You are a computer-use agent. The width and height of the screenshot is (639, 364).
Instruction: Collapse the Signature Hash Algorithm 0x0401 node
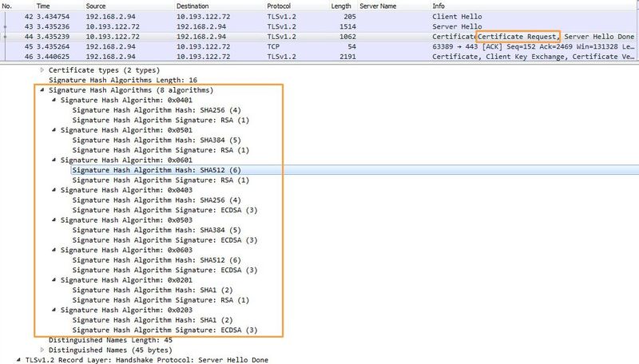click(x=54, y=100)
